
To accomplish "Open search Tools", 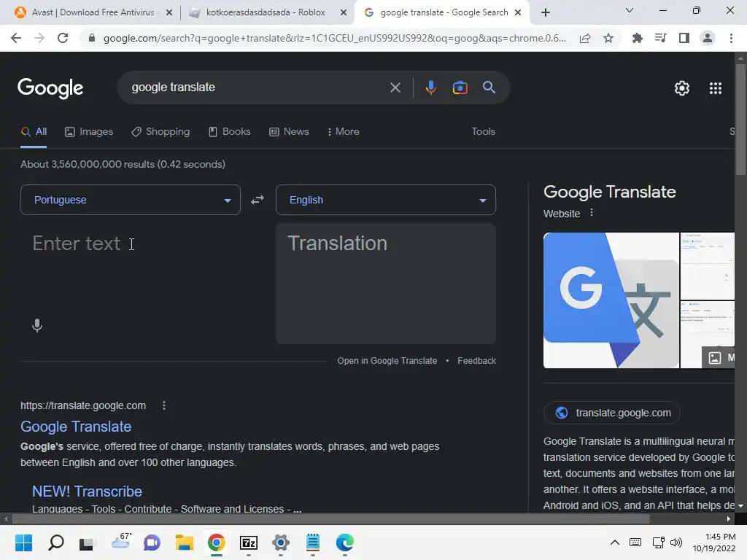I will (483, 132).
